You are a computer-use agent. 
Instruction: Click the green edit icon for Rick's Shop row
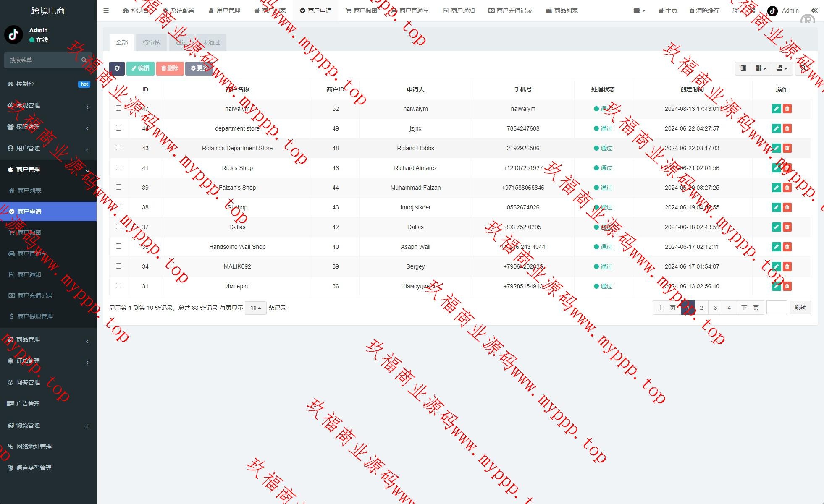[776, 168]
